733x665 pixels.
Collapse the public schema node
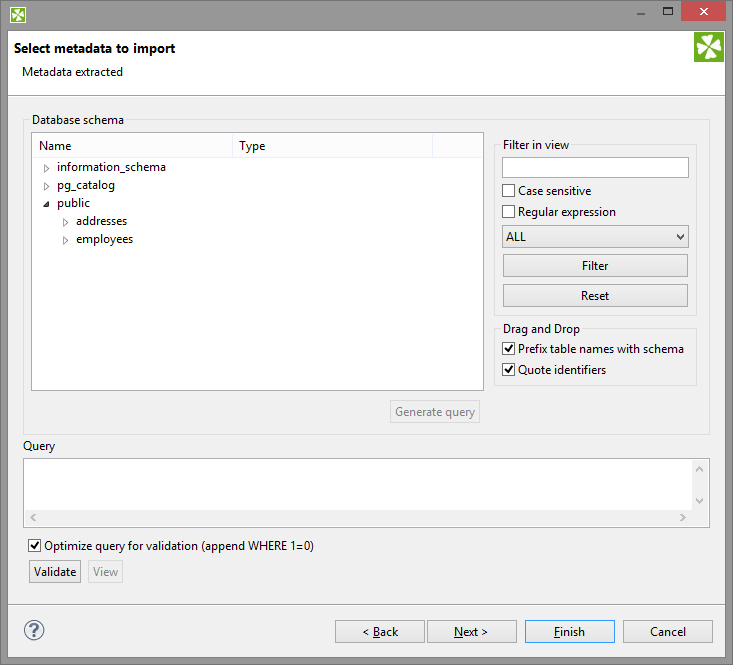click(x=46, y=204)
